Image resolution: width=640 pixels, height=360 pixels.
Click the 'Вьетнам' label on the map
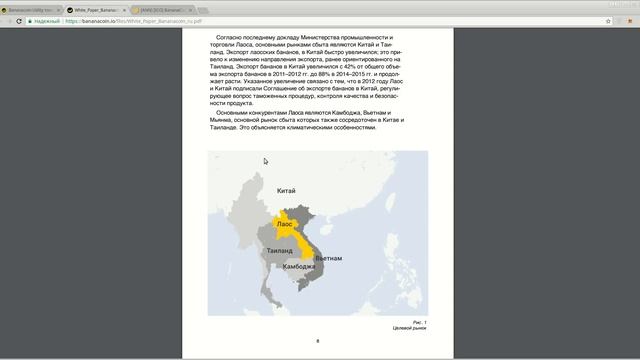tap(329, 258)
